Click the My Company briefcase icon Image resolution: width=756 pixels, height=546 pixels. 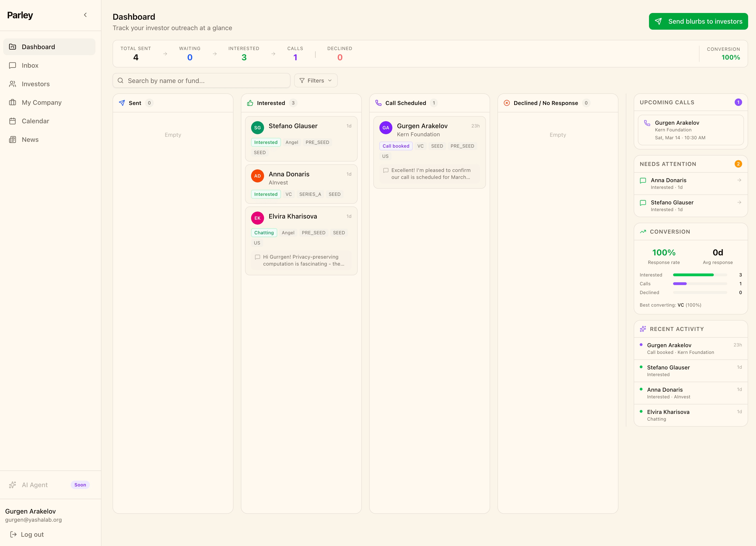13,102
